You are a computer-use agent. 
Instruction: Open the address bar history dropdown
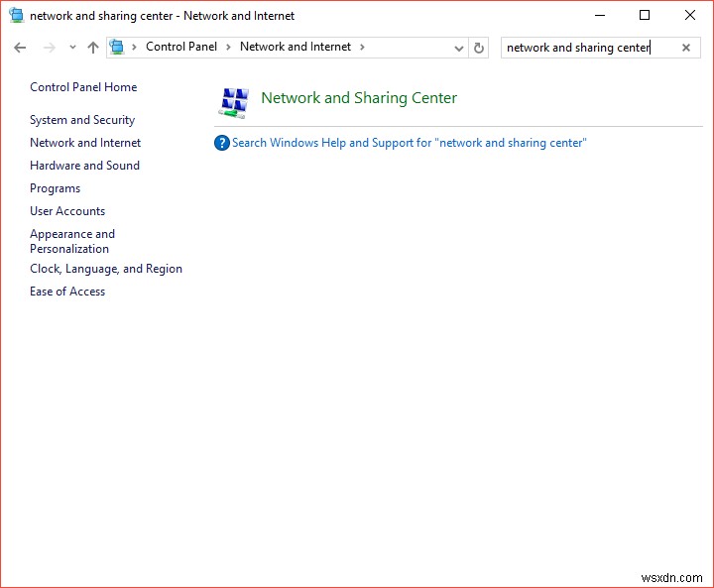(459, 48)
